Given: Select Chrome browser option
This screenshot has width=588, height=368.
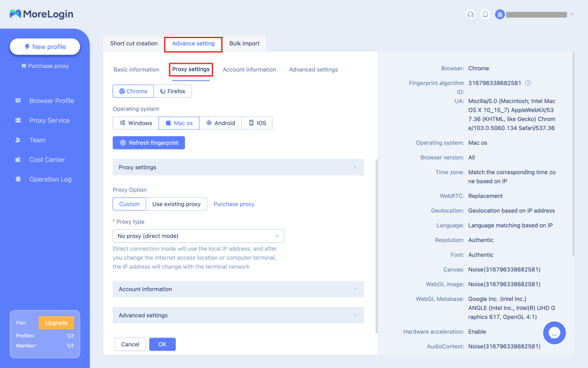Looking at the screenshot, I should coord(133,91).
